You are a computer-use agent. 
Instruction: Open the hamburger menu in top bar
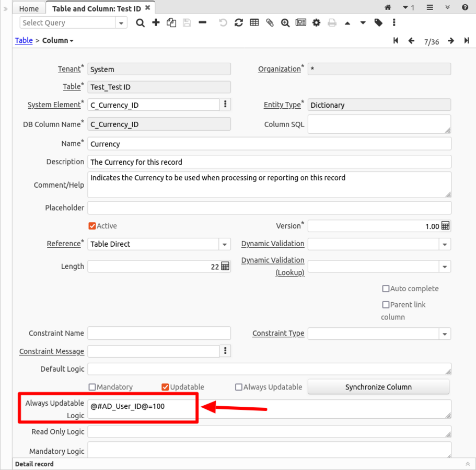click(x=429, y=8)
